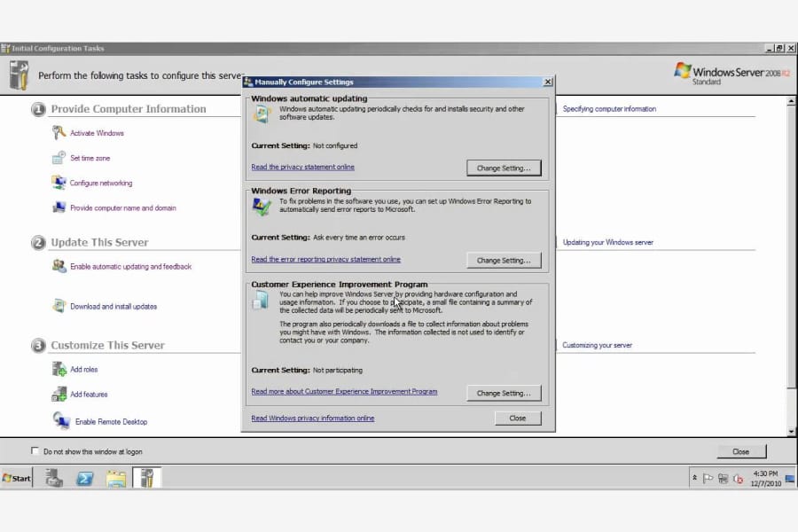Open the Configure networking link
This screenshot has width=798, height=532.
point(101,183)
